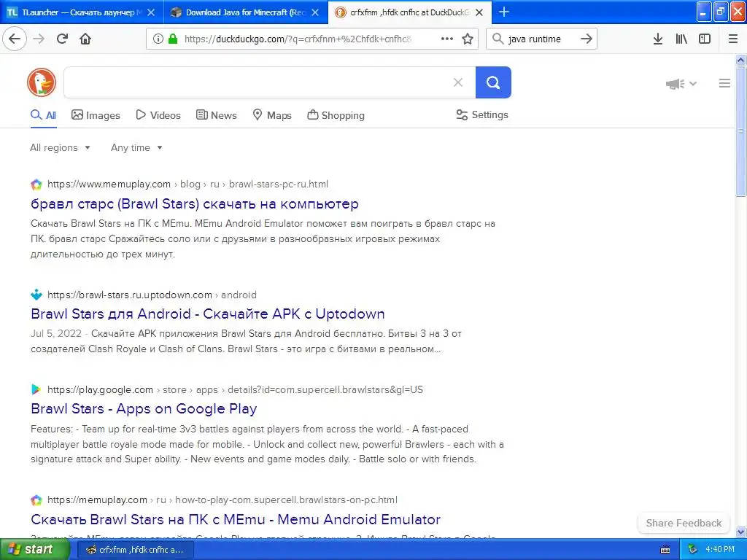This screenshot has width=747, height=560.
Task: Expand the Any time filter
Action: coord(136,147)
